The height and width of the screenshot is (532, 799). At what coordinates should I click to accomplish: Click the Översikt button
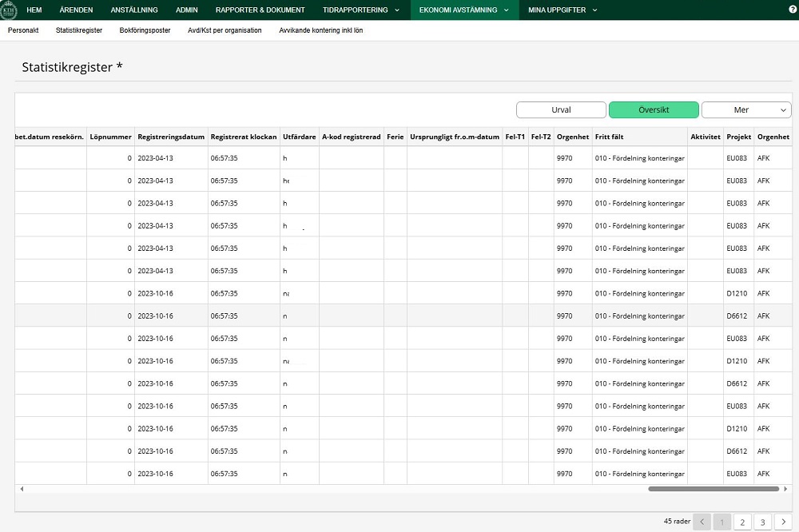click(654, 109)
